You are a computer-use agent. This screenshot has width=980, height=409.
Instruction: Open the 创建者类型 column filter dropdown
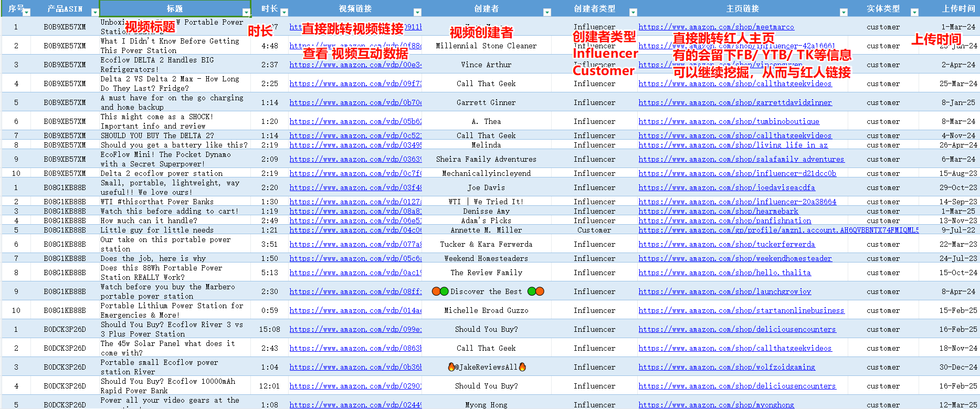[x=633, y=12]
